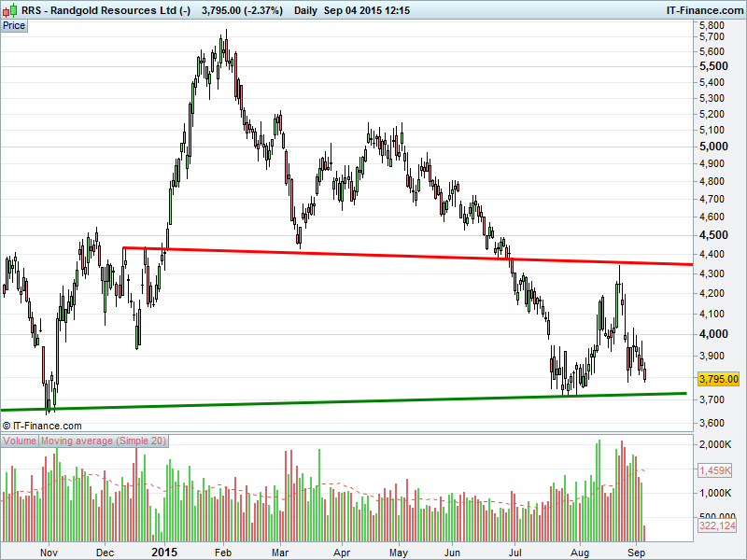Screen dimensions: 747x560
Task: Click the 4,700 price axis label
Action: tap(712, 199)
